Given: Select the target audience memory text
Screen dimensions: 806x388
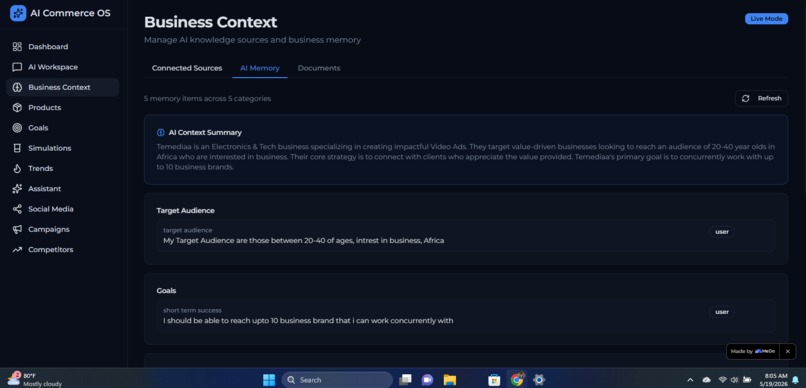Looking at the screenshot, I should pyautogui.click(x=304, y=241).
